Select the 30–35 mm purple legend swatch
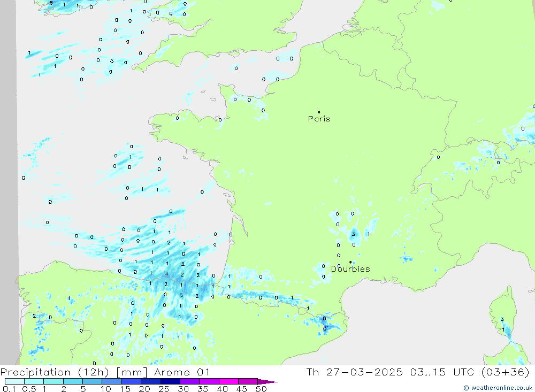 click(189, 381)
